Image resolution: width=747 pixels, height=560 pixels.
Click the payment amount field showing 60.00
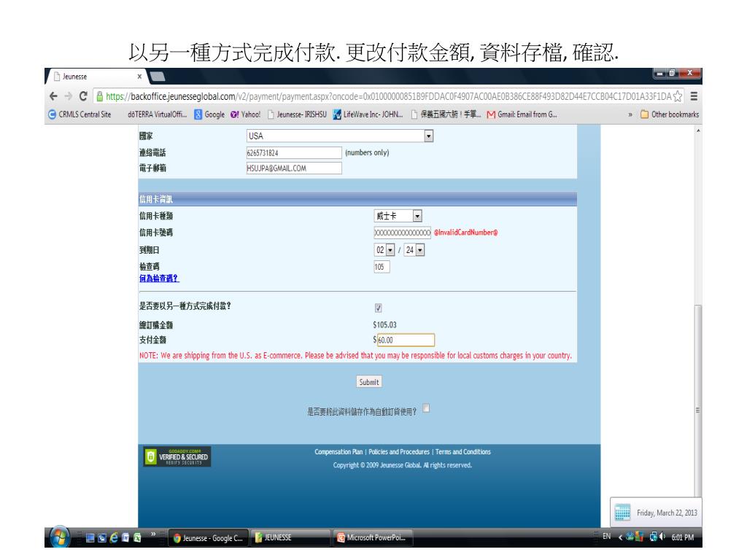click(x=406, y=340)
